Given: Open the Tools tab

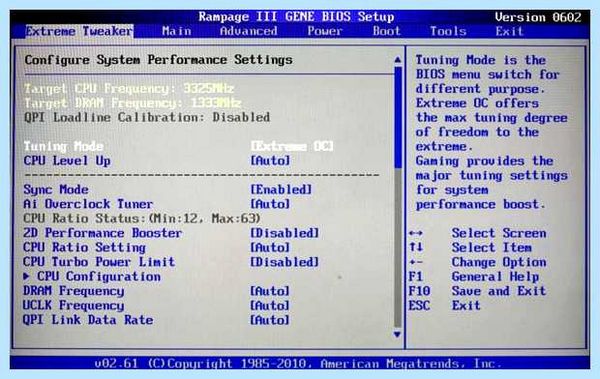Looking at the screenshot, I should [x=448, y=31].
